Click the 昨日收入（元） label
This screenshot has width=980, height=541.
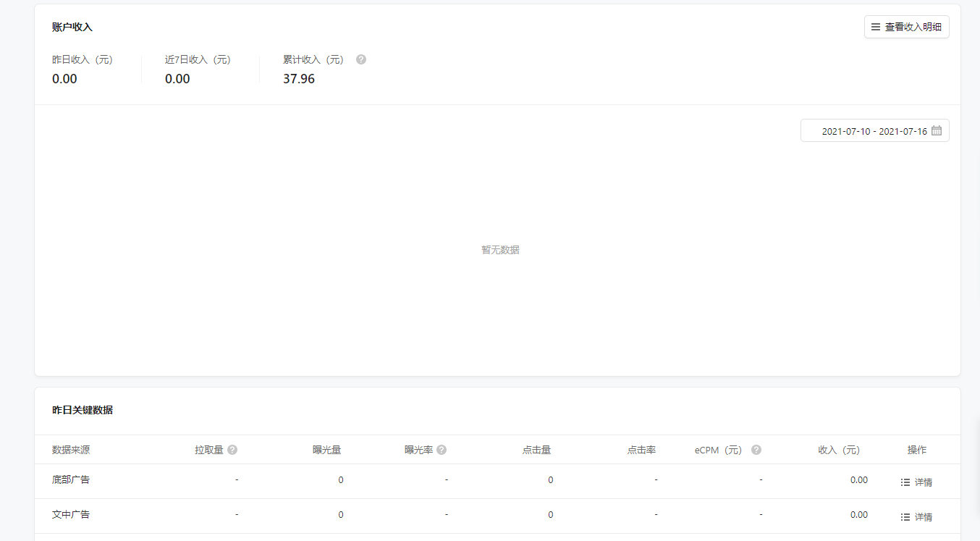pyautogui.click(x=83, y=59)
